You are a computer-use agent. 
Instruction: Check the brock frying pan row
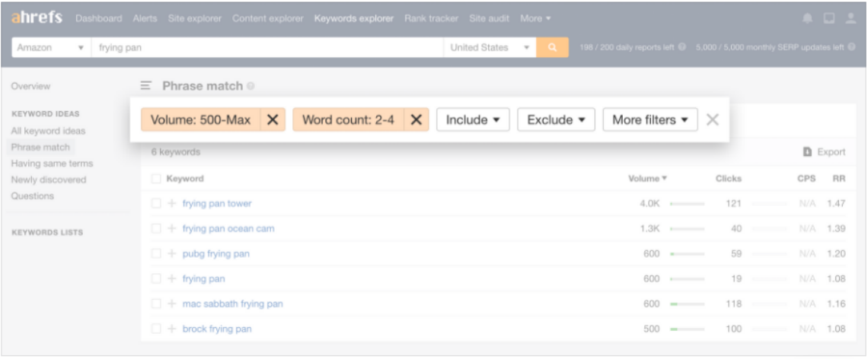(x=156, y=329)
